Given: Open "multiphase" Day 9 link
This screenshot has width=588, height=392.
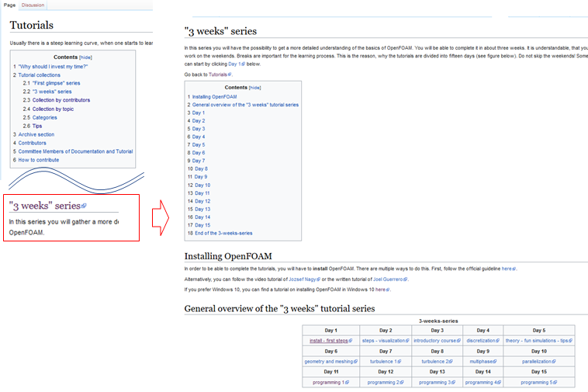Looking at the screenshot, I should 481,362.
